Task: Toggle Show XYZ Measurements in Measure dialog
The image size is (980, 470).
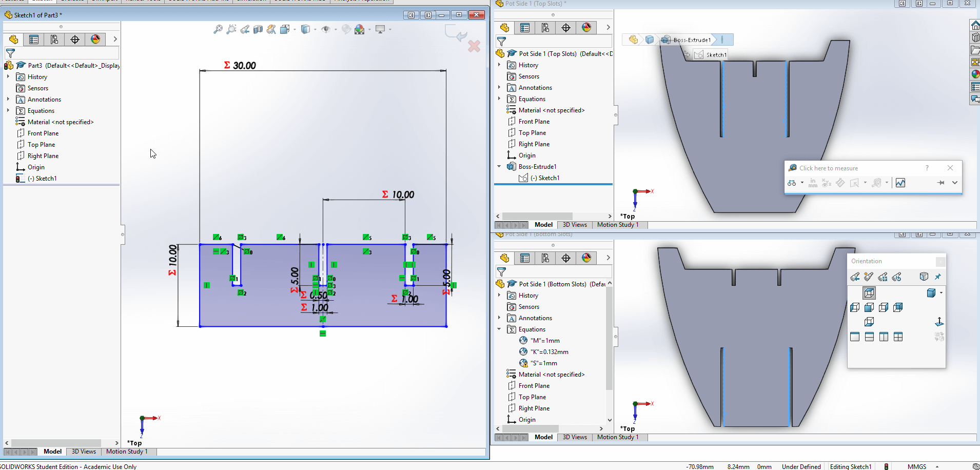Action: pos(826,183)
